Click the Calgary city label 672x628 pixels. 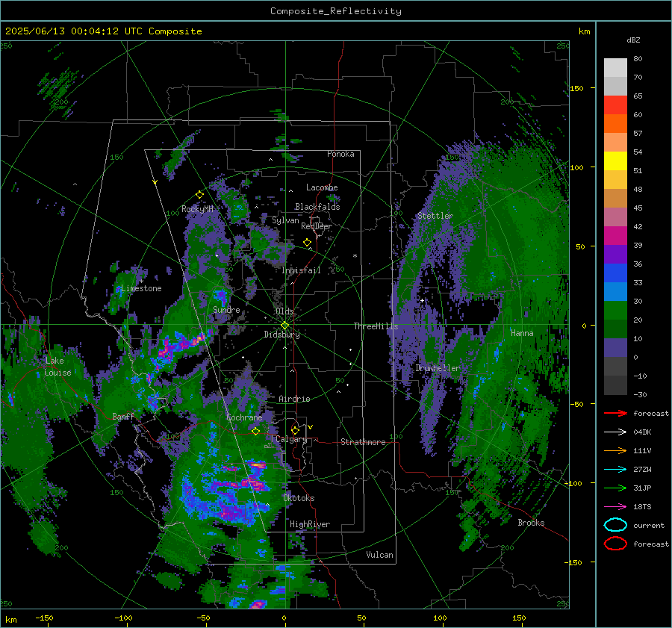pos(291,439)
